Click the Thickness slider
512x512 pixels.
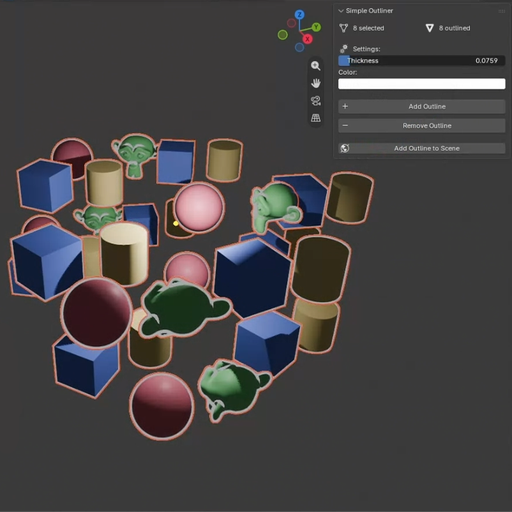click(x=422, y=61)
